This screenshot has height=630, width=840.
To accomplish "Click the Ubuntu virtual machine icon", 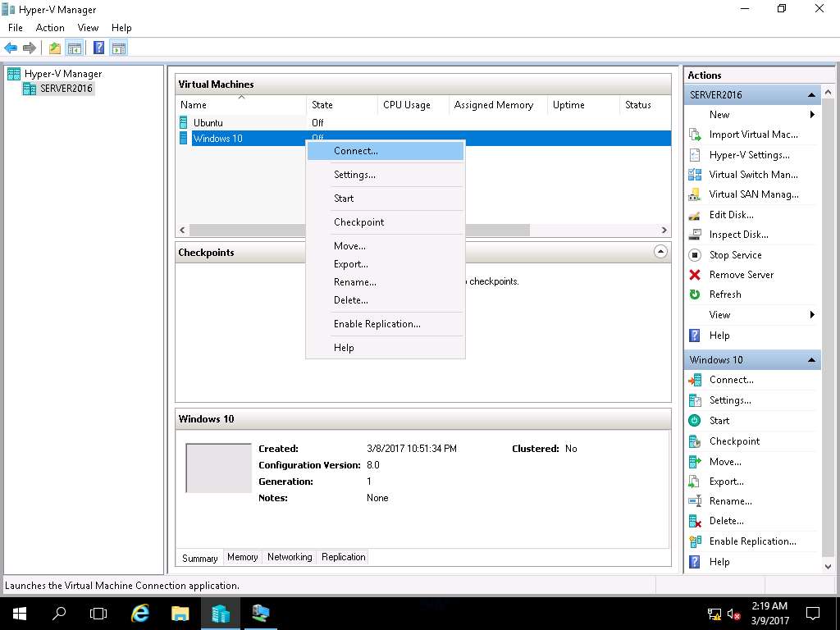I will click(x=183, y=123).
